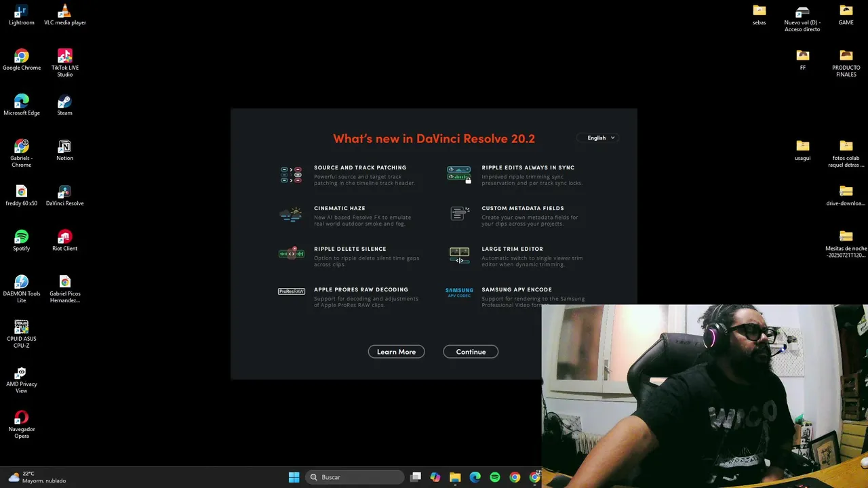
Task: Select the Lightroom desktop icon
Action: [22, 15]
